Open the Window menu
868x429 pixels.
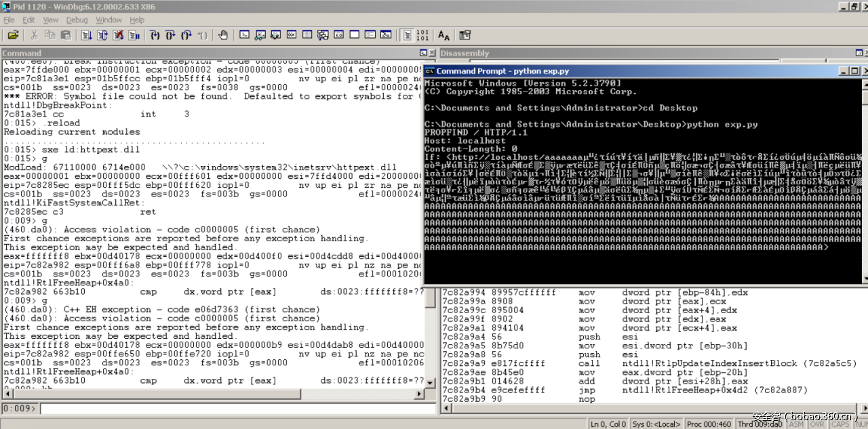pyautogui.click(x=108, y=20)
